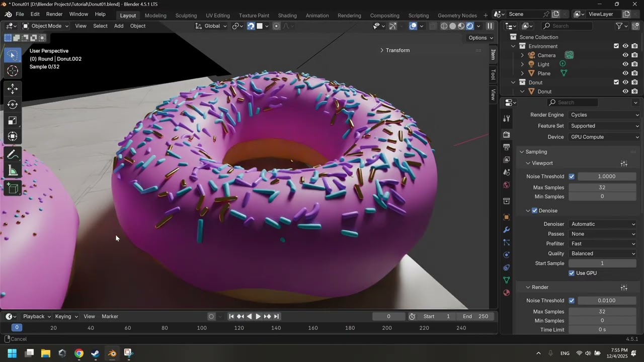Screen dimensions: 644x362
Task: Open the Denoiser dropdown
Action: [x=603, y=224]
